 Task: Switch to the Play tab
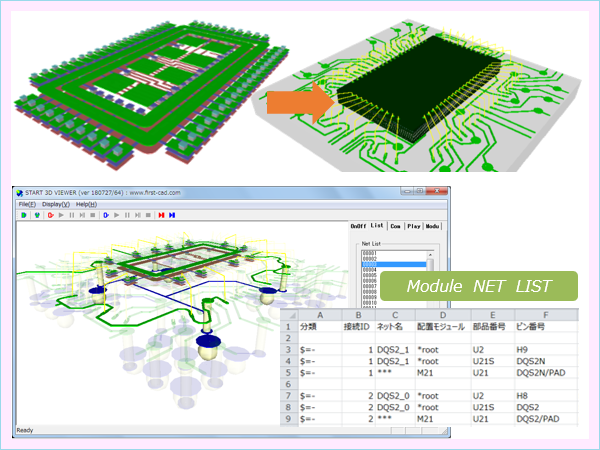click(414, 226)
